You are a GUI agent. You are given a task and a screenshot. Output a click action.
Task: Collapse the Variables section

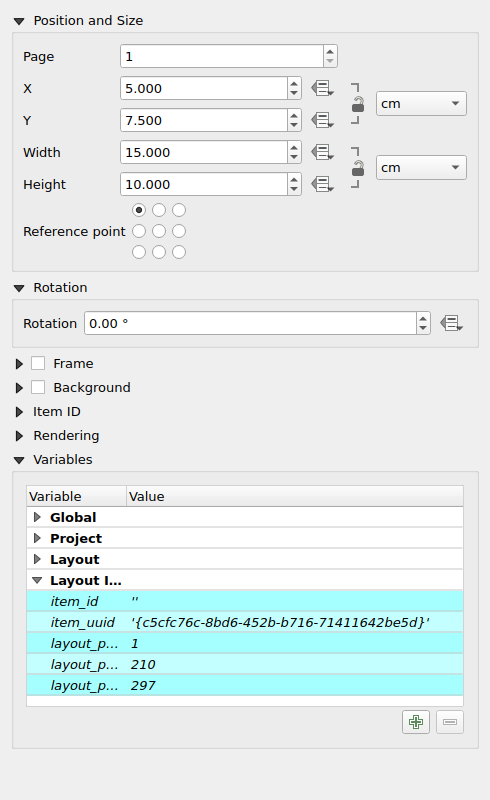[x=19, y=460]
